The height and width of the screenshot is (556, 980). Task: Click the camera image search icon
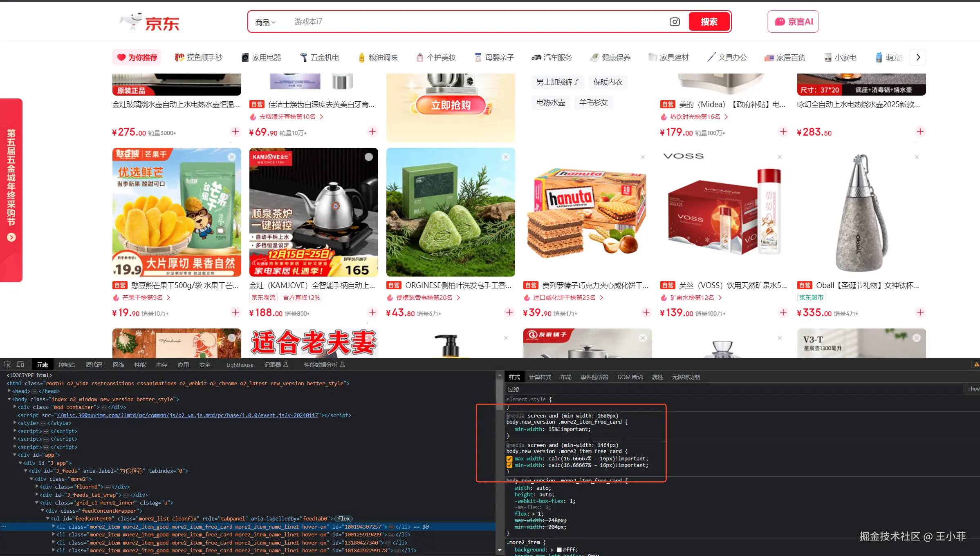coord(675,22)
